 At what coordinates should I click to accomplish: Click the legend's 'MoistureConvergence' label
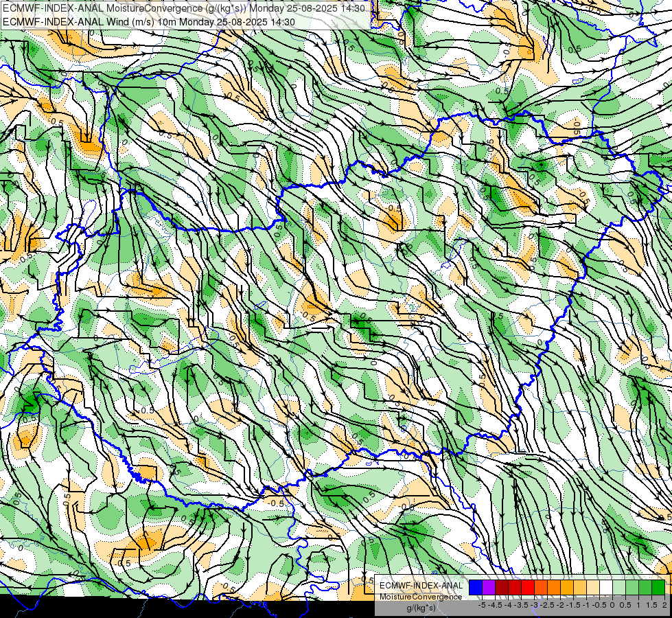[x=421, y=597]
